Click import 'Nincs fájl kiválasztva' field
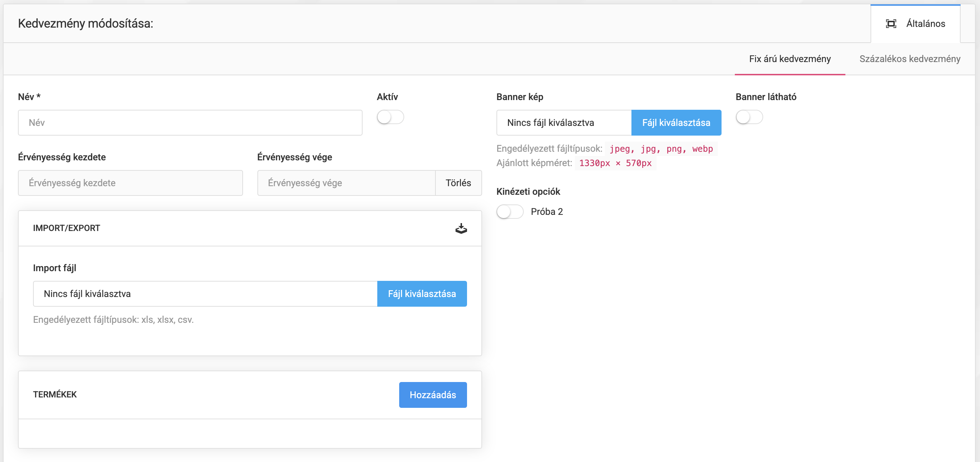 tap(205, 294)
